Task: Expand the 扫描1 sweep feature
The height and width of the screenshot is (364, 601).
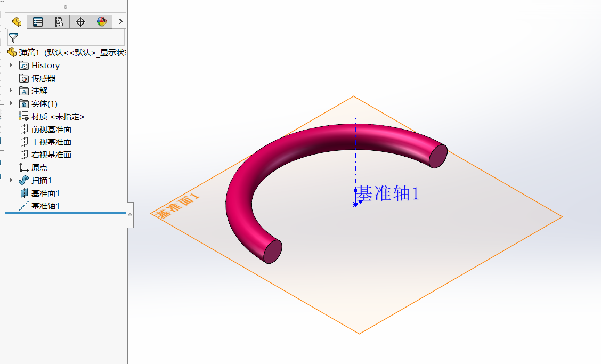Action: pos(11,180)
